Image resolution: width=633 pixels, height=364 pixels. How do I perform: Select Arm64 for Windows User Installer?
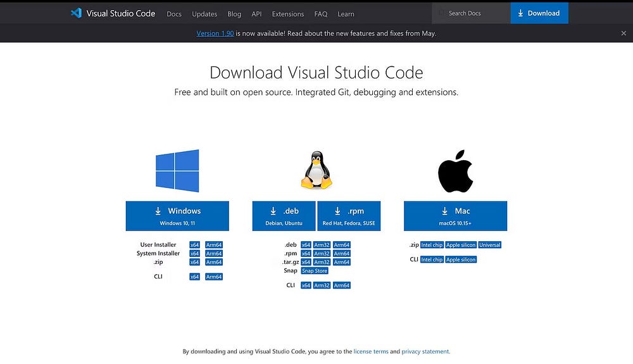213,245
